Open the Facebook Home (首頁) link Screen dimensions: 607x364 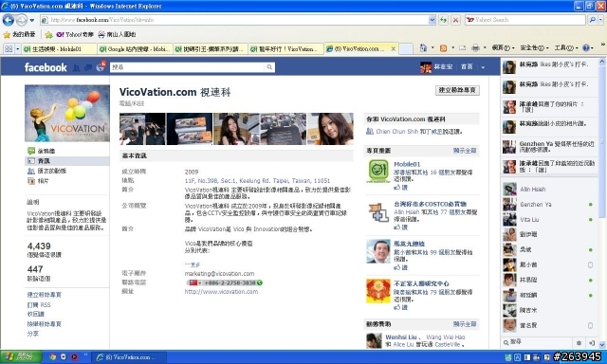(x=467, y=67)
